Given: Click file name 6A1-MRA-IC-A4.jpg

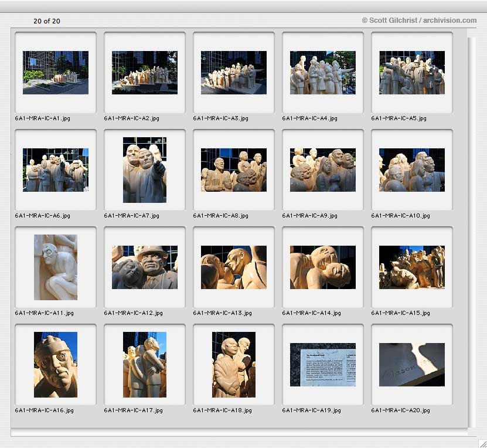Looking at the screenshot, I should 309,118.
